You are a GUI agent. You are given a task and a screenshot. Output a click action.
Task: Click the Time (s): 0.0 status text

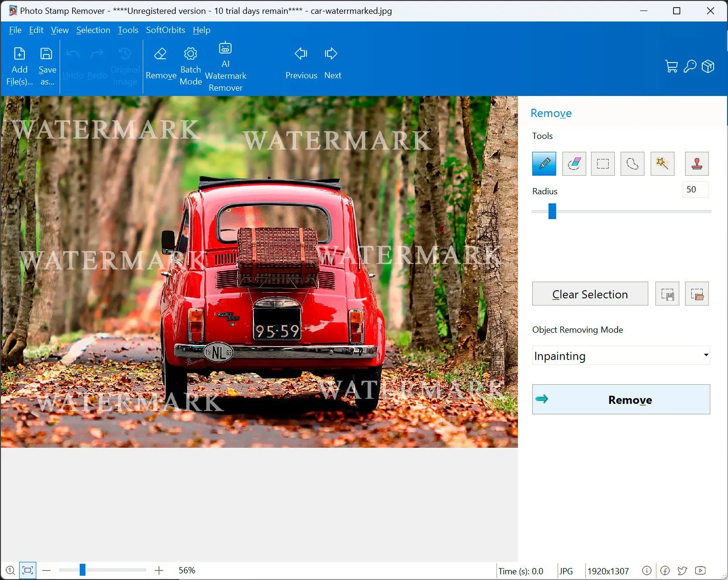click(521, 571)
